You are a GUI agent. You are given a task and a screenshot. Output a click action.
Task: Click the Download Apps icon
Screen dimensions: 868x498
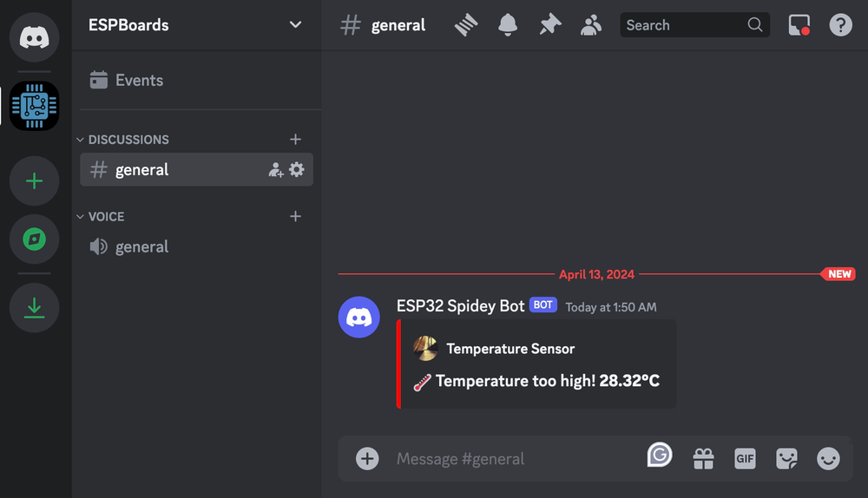[35, 307]
